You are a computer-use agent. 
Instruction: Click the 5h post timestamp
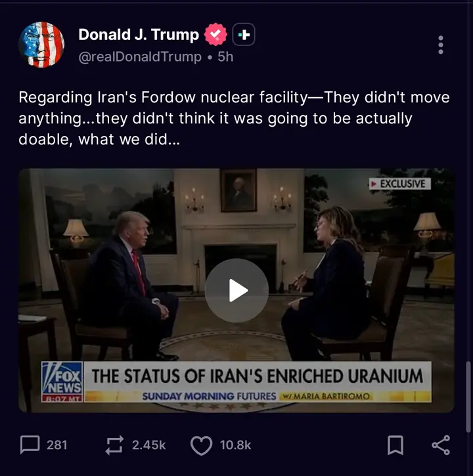click(x=225, y=56)
